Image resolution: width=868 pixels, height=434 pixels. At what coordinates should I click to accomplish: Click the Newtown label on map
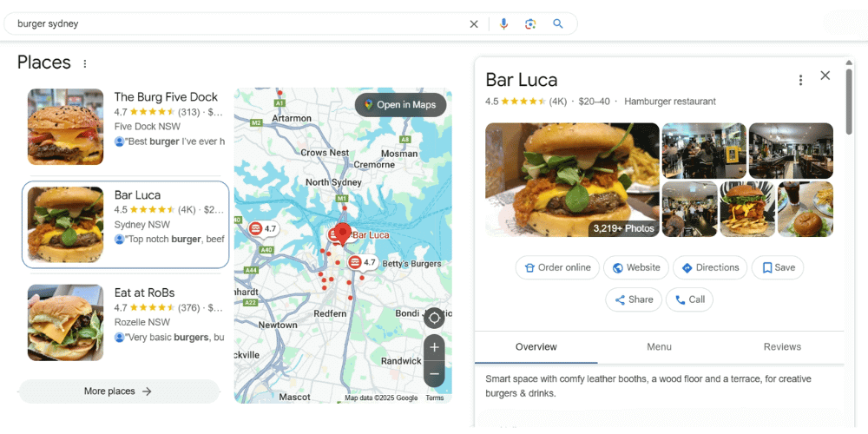278,325
